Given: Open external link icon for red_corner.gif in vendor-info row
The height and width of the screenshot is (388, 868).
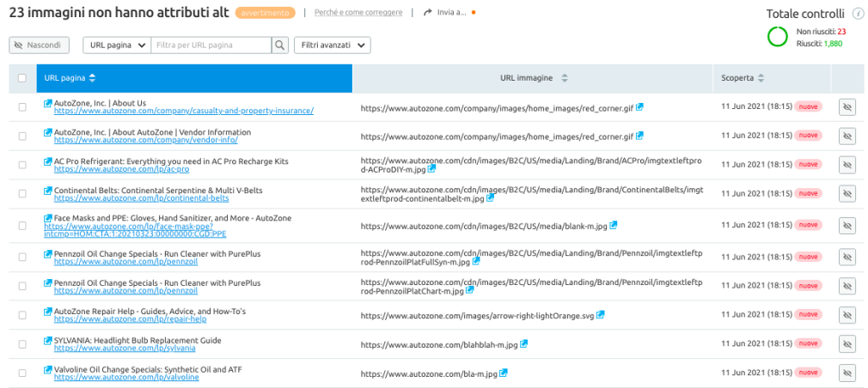Looking at the screenshot, I should click(639, 136).
